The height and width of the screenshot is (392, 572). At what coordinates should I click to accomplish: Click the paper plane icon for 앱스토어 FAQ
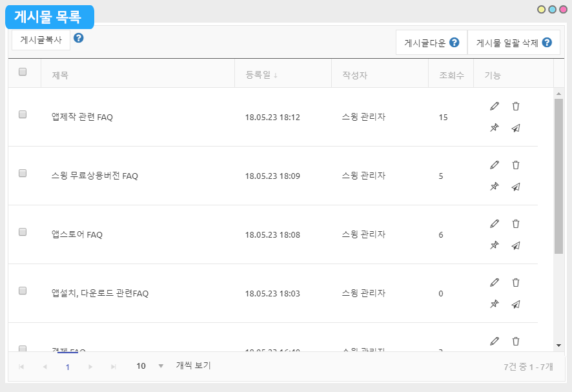click(x=515, y=245)
